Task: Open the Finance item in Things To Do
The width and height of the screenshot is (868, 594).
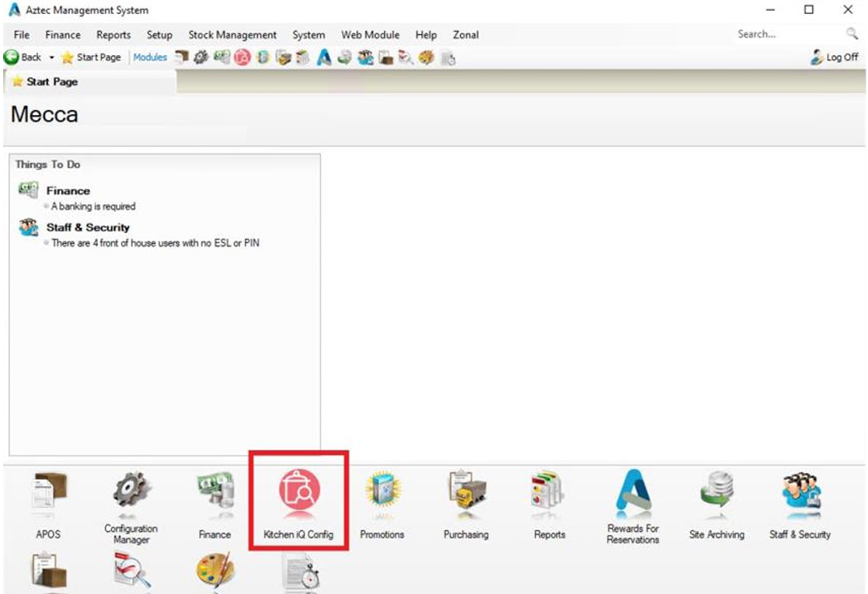Action: click(68, 190)
